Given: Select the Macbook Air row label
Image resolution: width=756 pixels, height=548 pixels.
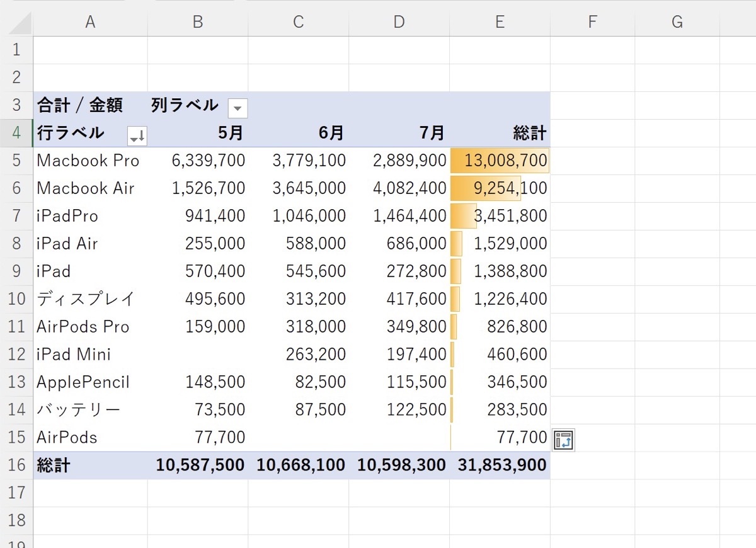Looking at the screenshot, I should point(90,188).
